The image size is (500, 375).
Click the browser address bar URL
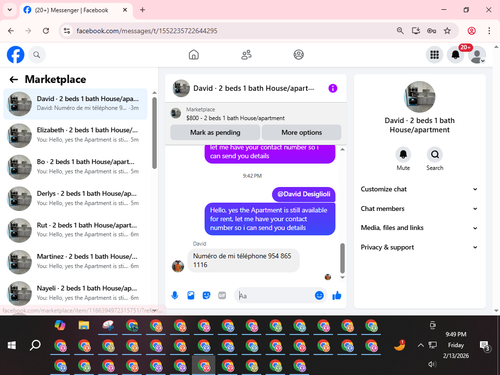click(x=147, y=31)
